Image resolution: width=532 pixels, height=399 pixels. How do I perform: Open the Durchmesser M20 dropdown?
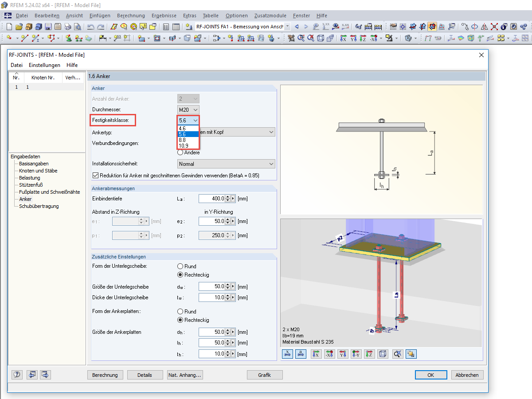coord(188,109)
